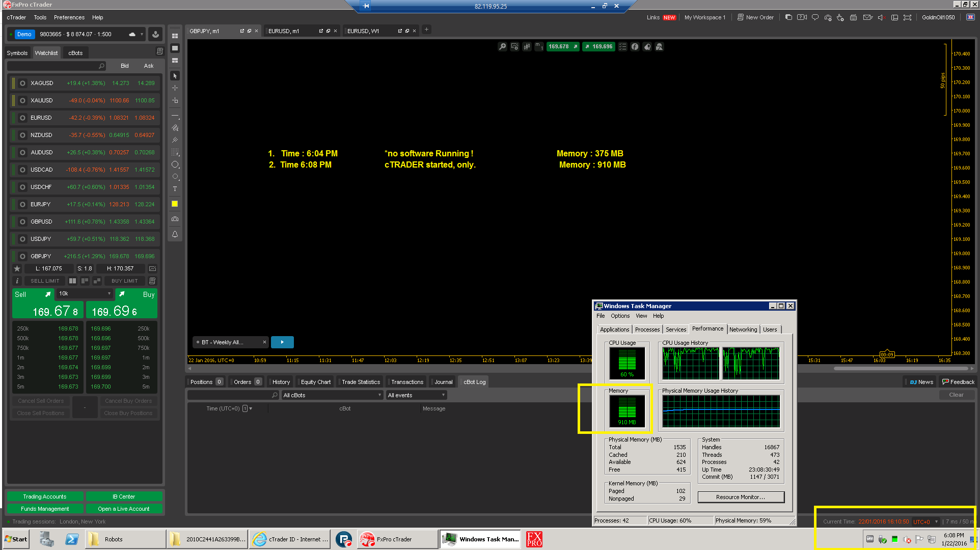Open GBPJPY chart icon next to H: 170.357
The height and width of the screenshot is (550, 980).
point(152,268)
